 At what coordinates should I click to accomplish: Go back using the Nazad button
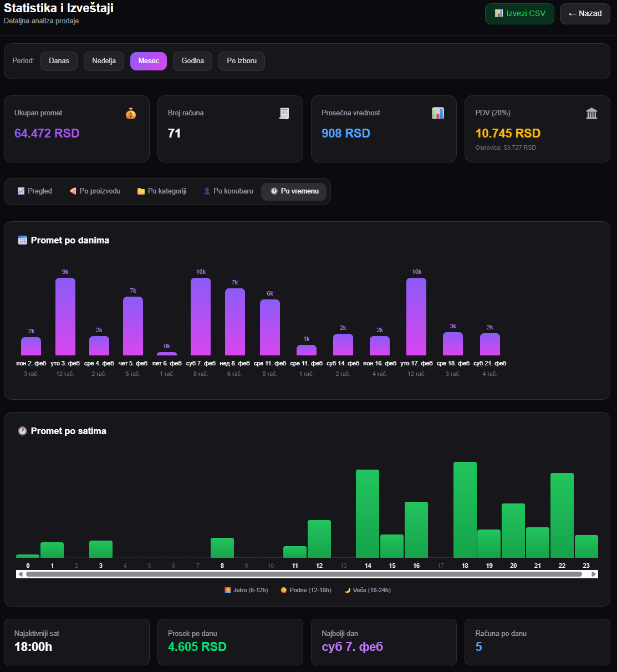(585, 14)
